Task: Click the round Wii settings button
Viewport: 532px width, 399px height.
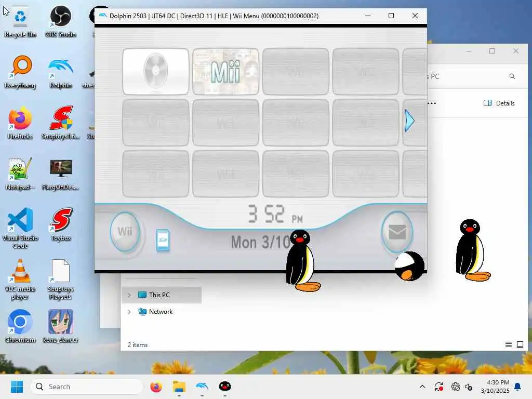Action: [x=125, y=232]
